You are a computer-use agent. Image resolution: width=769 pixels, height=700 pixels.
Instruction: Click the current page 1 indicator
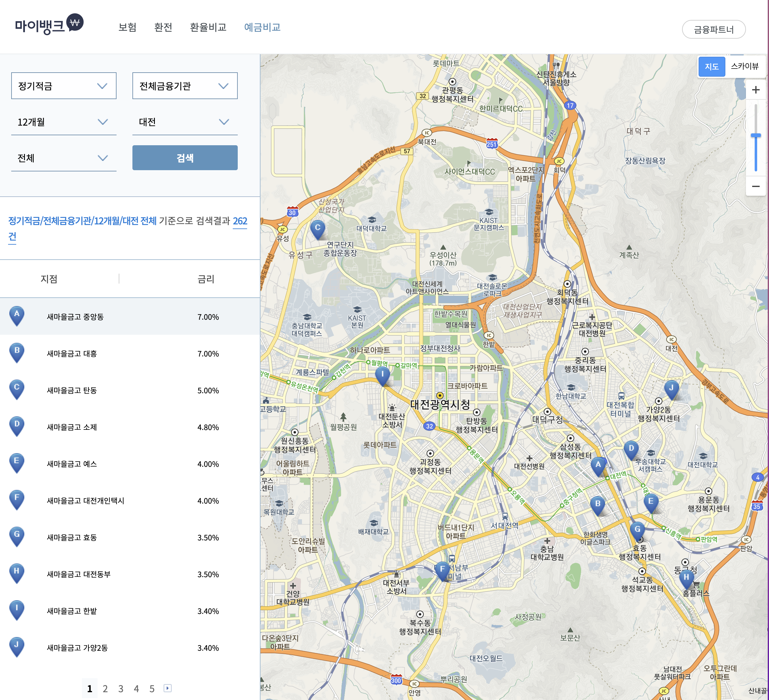tap(90, 688)
